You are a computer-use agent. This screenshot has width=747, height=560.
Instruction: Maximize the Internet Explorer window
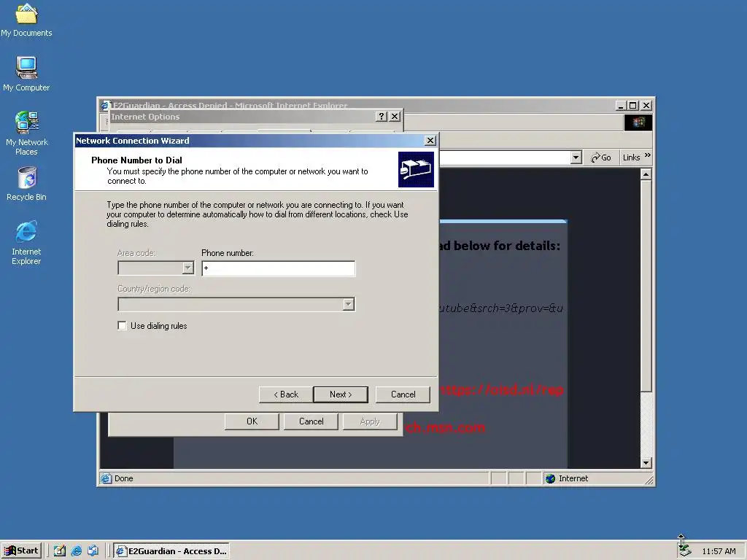(x=633, y=105)
